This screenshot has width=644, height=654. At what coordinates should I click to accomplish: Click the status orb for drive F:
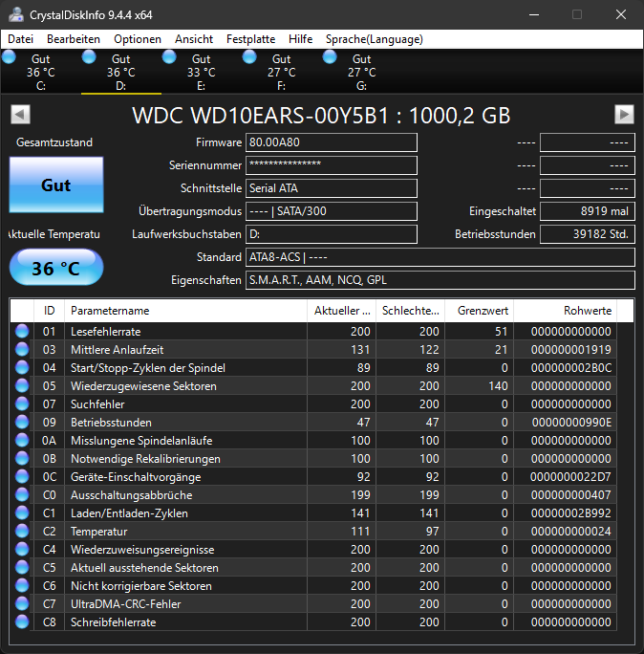coord(249,56)
